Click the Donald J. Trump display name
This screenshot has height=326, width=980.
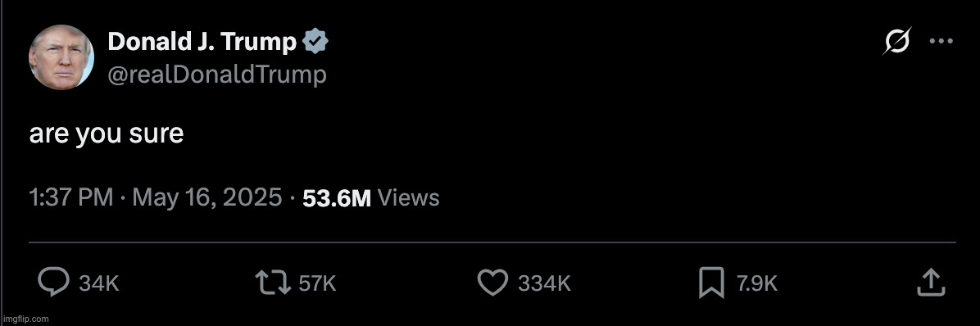(x=202, y=42)
